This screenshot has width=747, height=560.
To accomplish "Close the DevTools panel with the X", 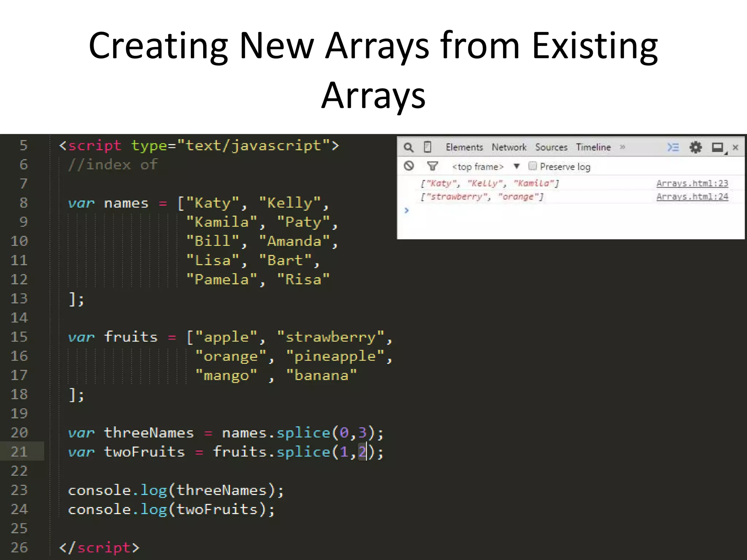I will [735, 147].
